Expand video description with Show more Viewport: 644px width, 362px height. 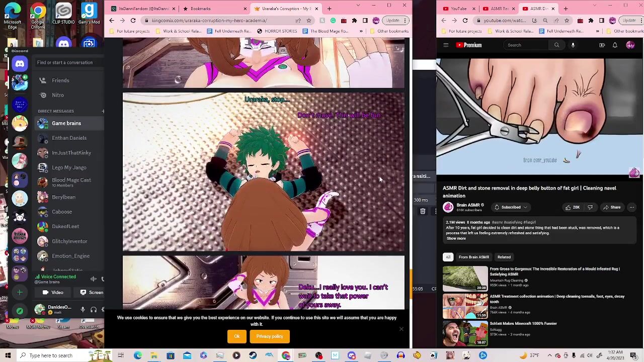(x=456, y=238)
